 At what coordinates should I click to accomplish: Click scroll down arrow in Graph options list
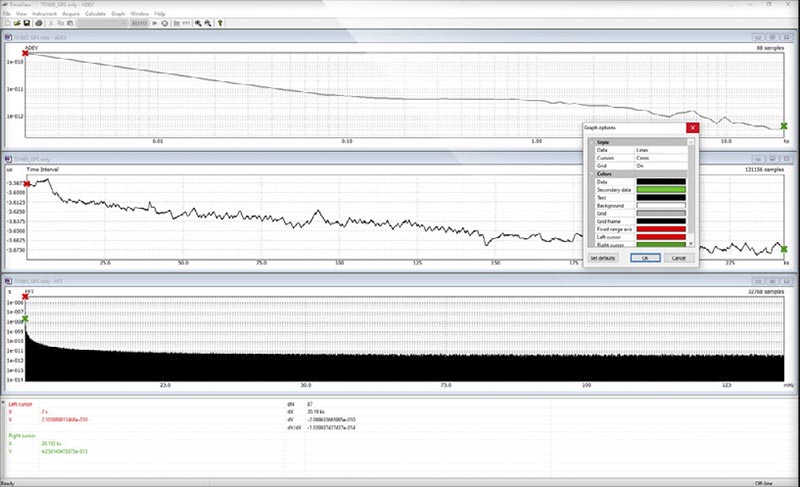tap(691, 244)
